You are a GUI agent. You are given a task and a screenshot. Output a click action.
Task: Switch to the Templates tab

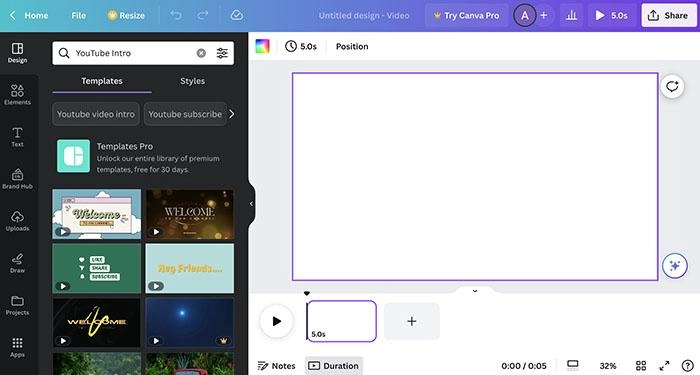pyautogui.click(x=102, y=81)
